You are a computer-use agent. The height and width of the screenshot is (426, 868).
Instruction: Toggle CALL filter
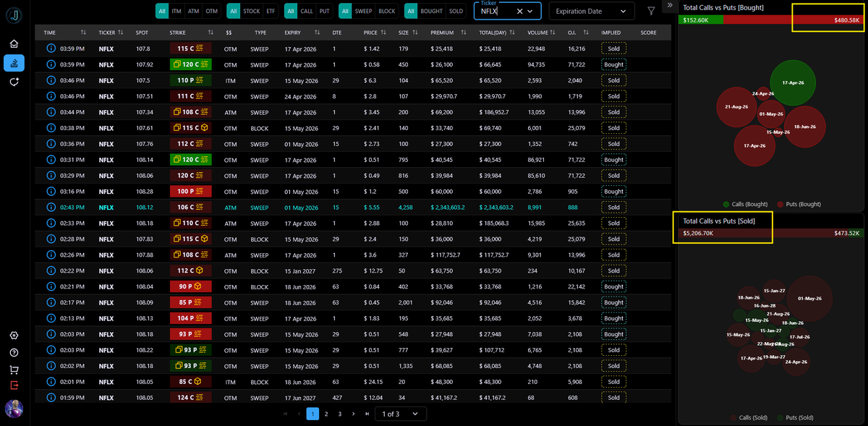tap(307, 12)
